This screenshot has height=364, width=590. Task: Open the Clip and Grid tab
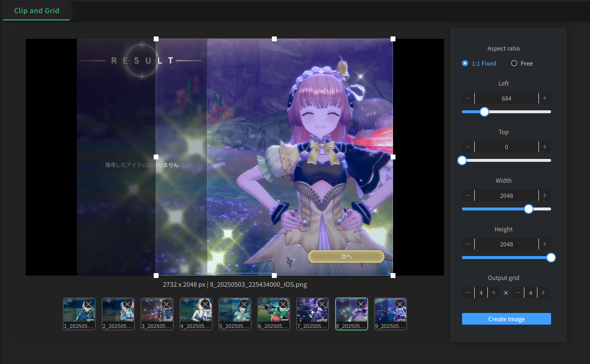(x=36, y=11)
